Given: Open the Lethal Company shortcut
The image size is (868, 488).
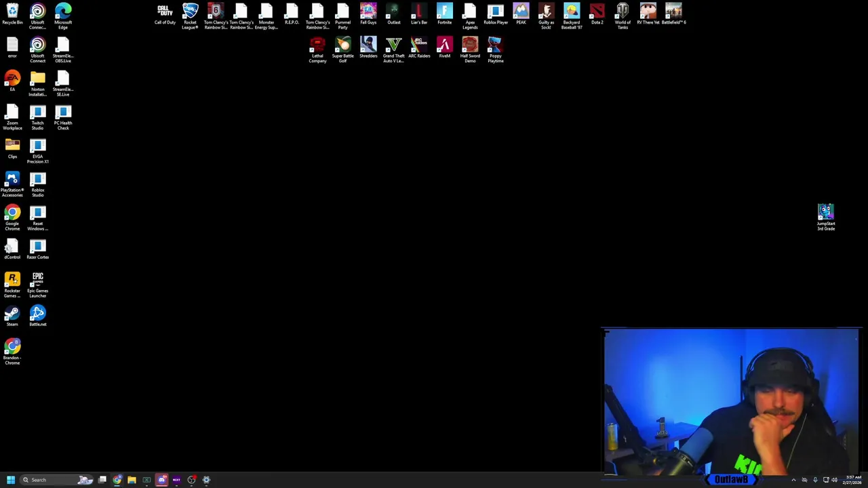Looking at the screenshot, I should click(317, 51).
